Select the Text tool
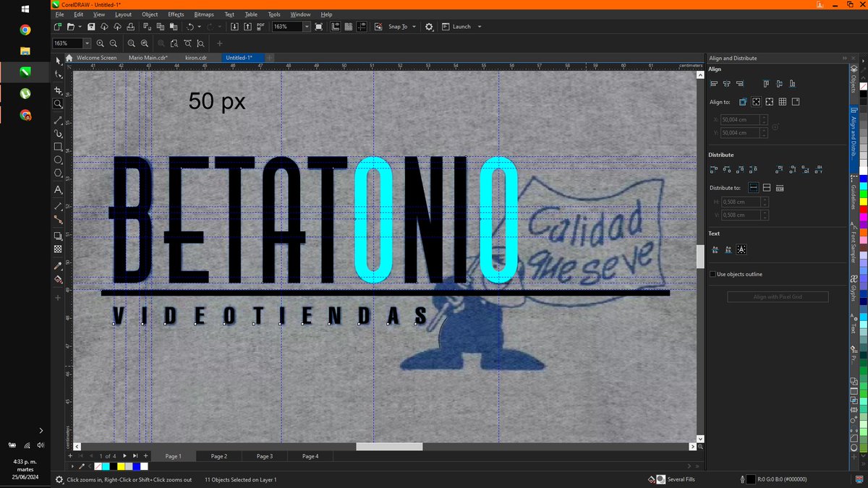This screenshot has width=868, height=488. (x=59, y=190)
